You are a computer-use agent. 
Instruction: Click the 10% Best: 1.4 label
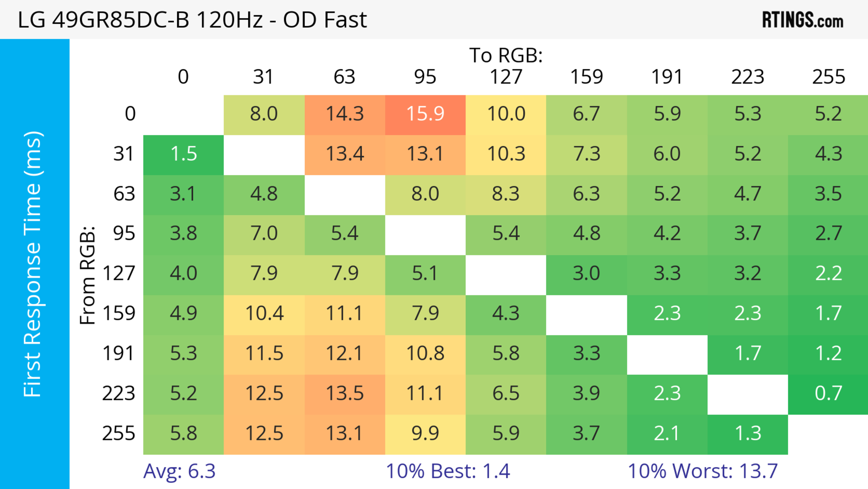tap(448, 471)
